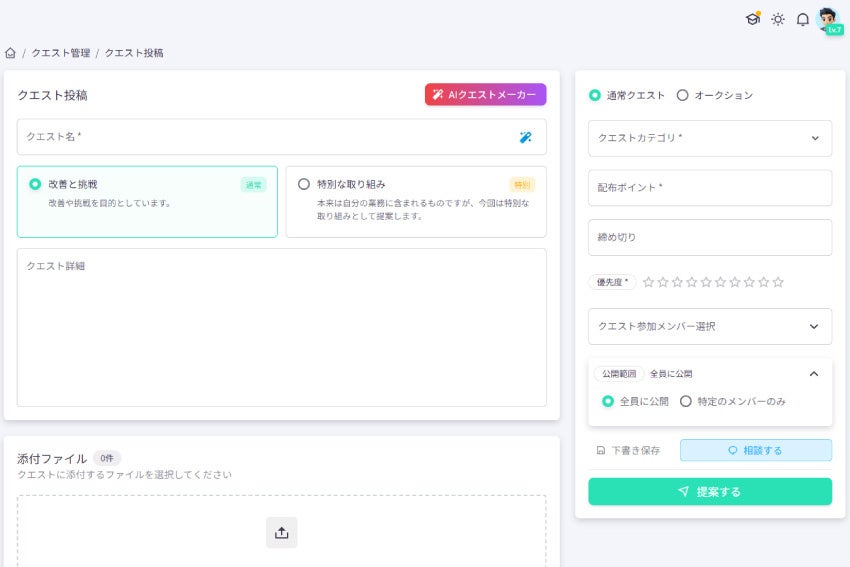Choose the 改善と挑戦 quest type
Screen dimensions: 850x567
click(x=147, y=202)
